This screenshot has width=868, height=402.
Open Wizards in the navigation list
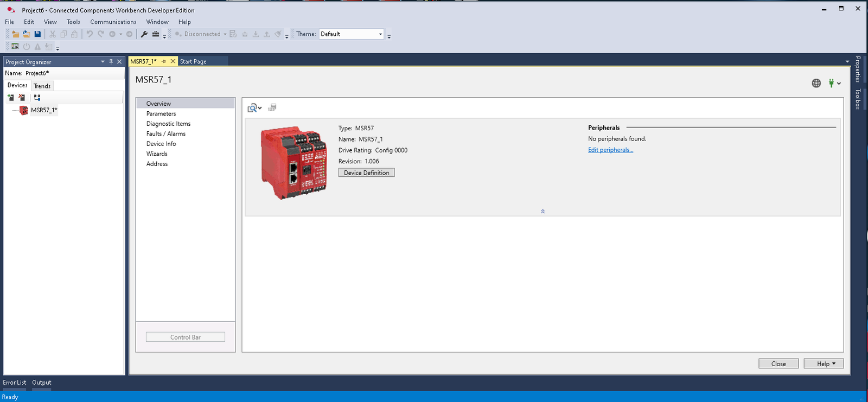coord(157,154)
